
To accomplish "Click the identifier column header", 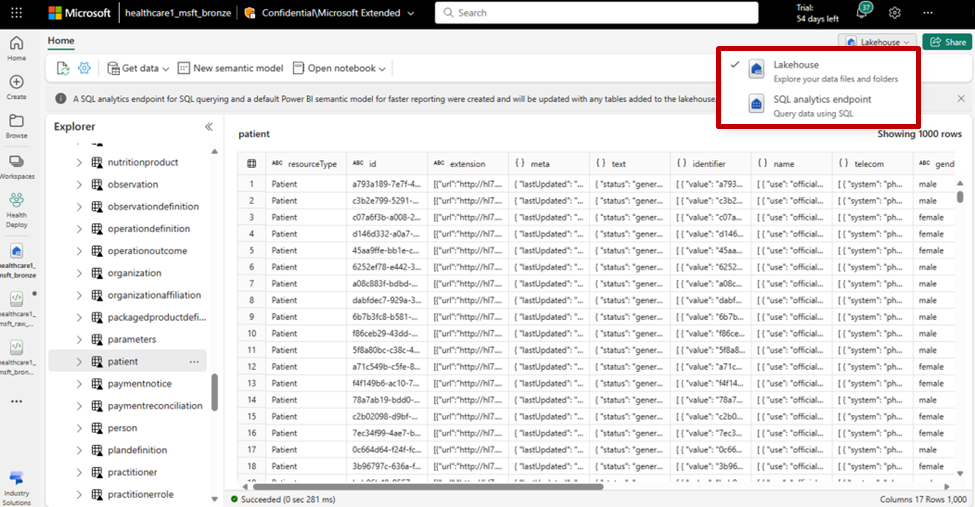I will [710, 164].
